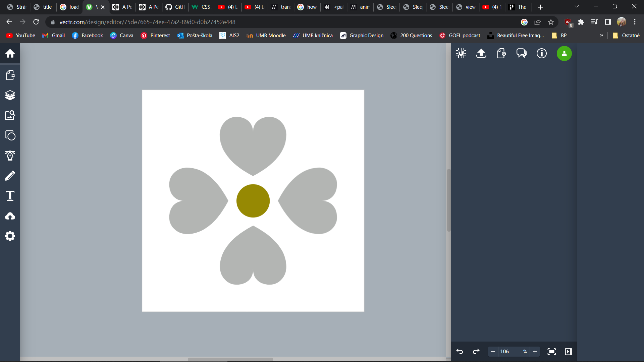644x362 pixels.
Task: Open GOEL podcast bookmark
Action: (x=460, y=36)
